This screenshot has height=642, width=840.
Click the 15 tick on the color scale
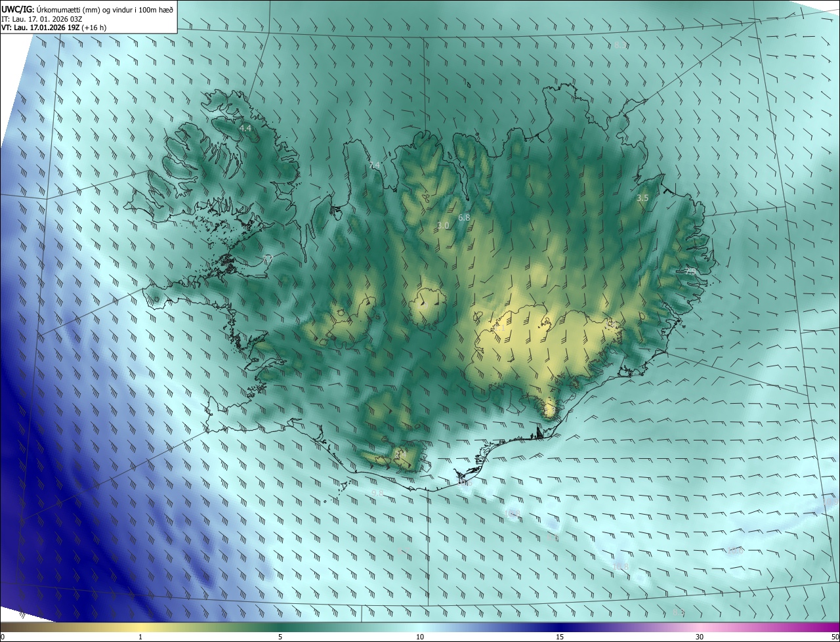pyautogui.click(x=560, y=637)
